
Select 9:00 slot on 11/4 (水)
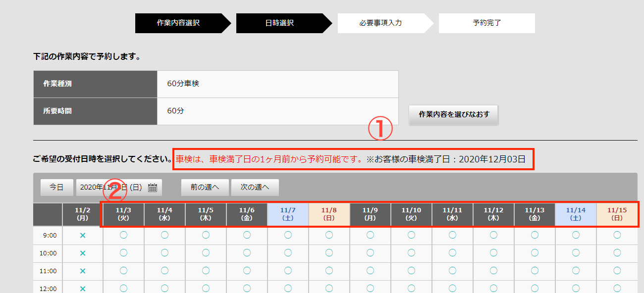pos(164,235)
